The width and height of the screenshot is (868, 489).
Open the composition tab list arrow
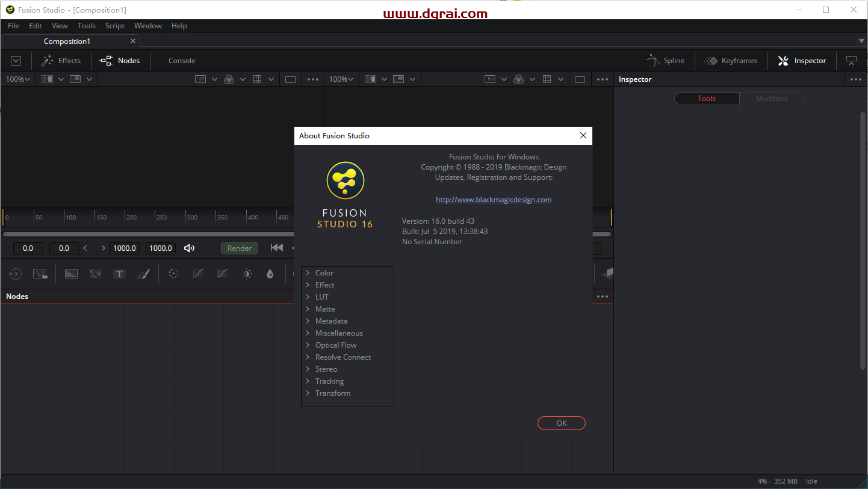pyautogui.click(x=861, y=41)
